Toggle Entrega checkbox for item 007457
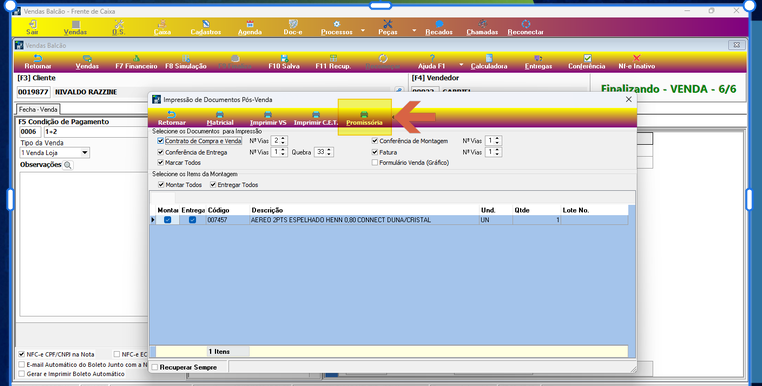The height and width of the screenshot is (386, 762). [x=192, y=220]
